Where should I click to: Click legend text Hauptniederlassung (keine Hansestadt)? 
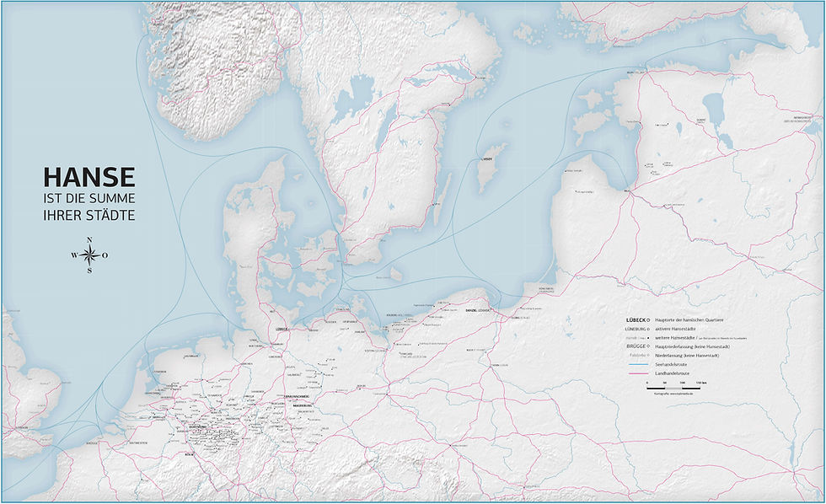tap(692, 346)
